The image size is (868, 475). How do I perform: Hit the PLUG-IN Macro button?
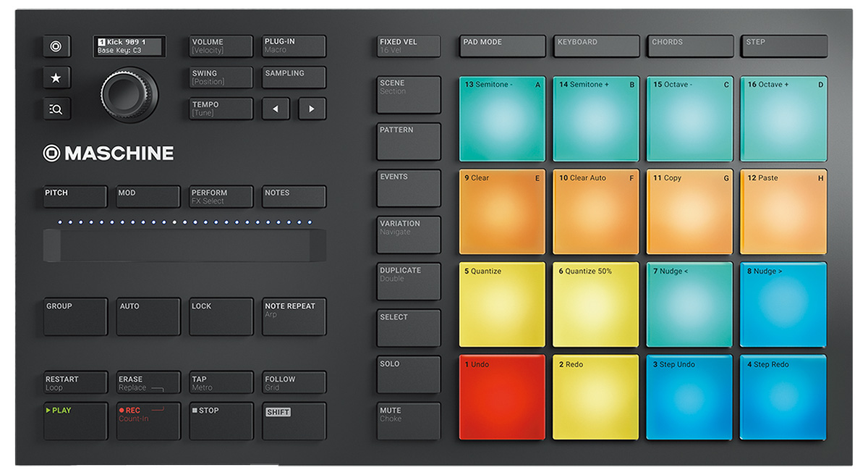point(294,46)
